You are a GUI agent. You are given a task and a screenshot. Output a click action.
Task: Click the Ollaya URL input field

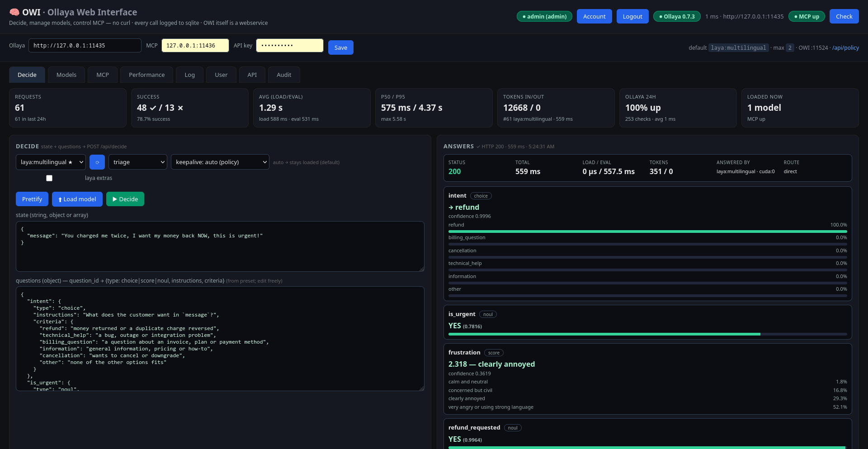tap(85, 45)
